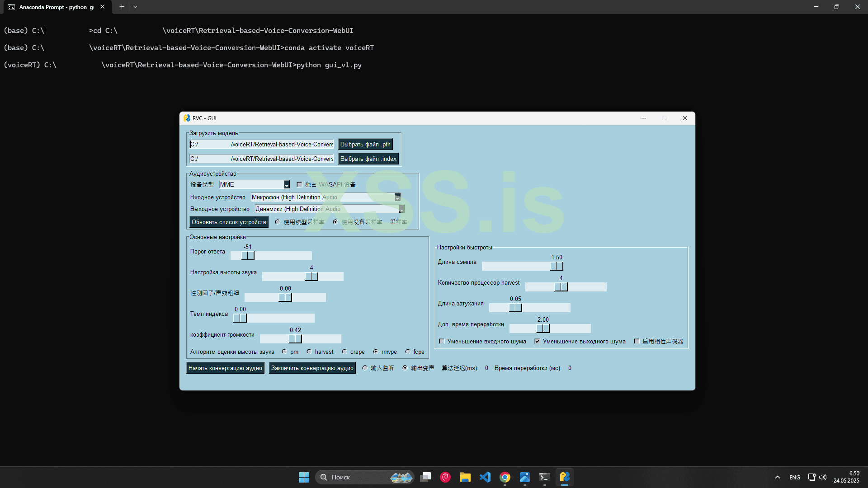Click the Terminal taskbar icon

pos(545,477)
